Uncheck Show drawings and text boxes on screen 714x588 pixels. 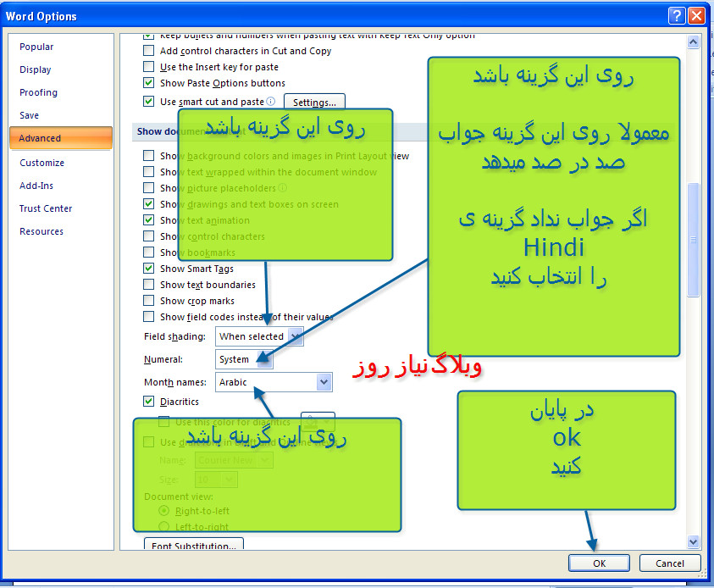(148, 204)
